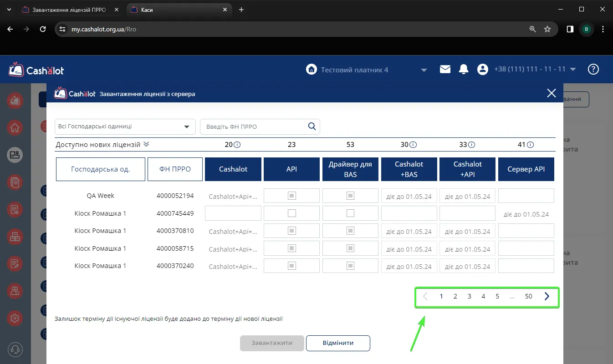Click the Введіть ФН ПРРО input field
613x364 pixels.
(254, 126)
